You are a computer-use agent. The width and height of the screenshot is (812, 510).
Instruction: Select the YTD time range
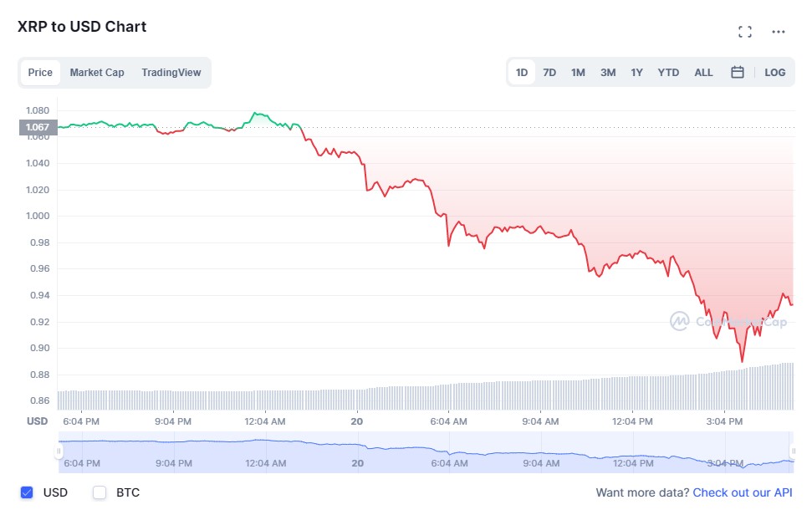(668, 73)
